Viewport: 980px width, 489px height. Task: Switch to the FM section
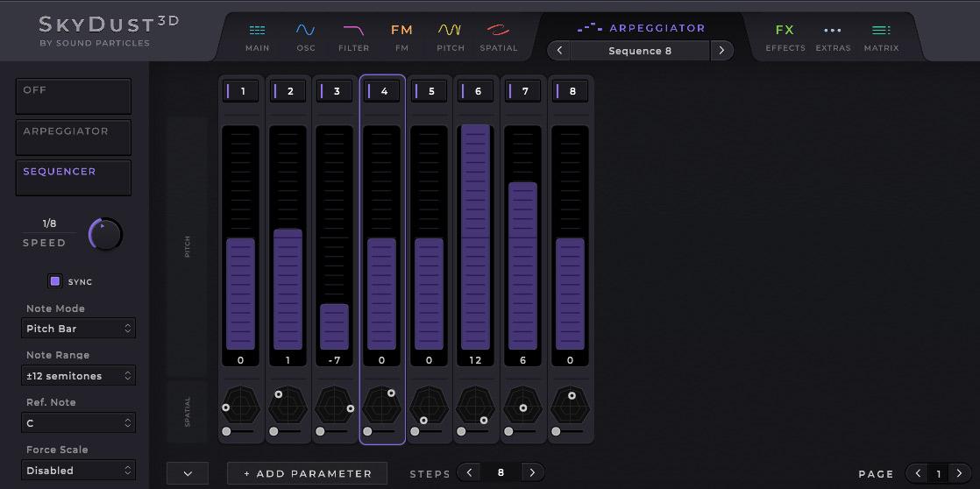[x=401, y=37]
